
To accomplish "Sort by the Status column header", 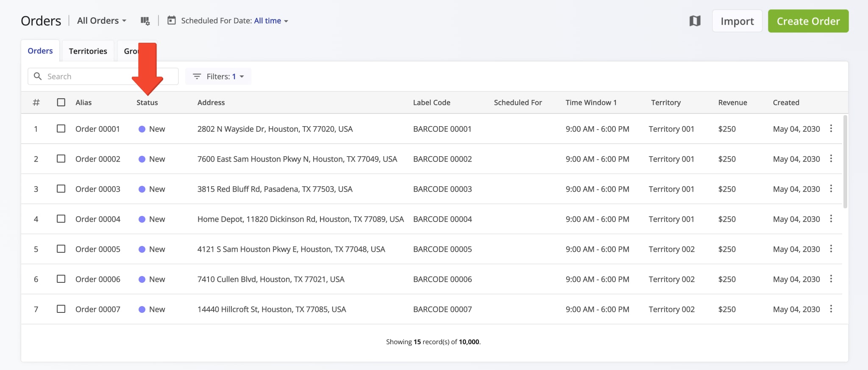I will tap(147, 102).
